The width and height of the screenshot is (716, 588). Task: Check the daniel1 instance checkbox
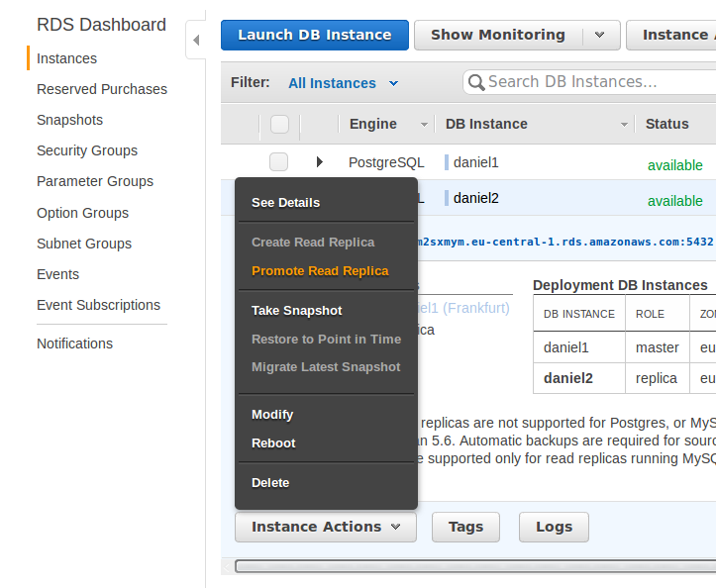click(x=278, y=161)
